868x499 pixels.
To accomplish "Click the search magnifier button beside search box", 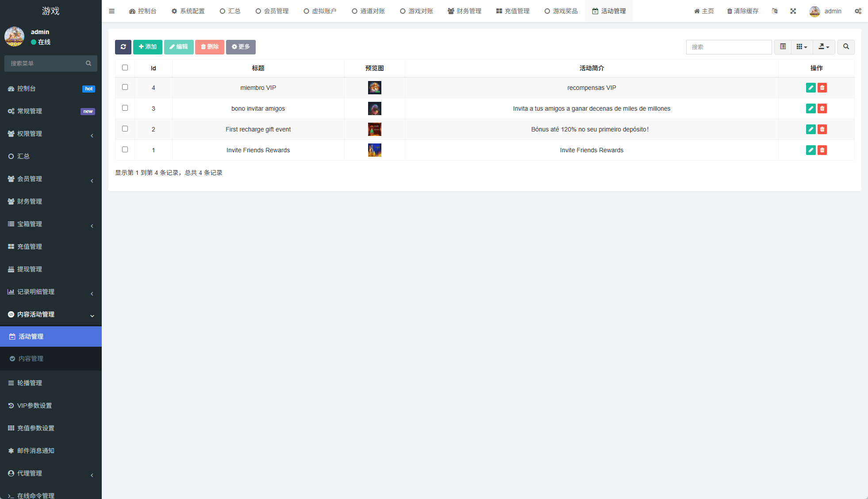I will [x=845, y=47].
